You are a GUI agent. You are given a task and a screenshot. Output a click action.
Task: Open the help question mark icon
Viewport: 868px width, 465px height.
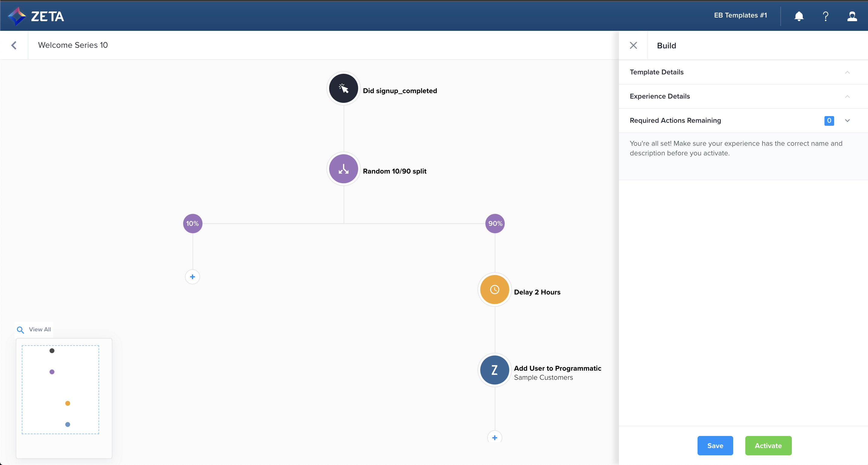pos(826,16)
